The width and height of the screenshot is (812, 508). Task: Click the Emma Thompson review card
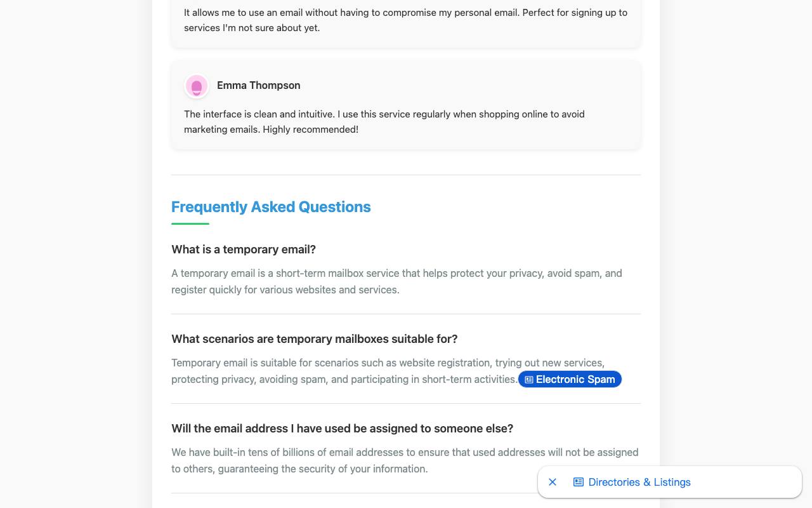pyautogui.click(x=406, y=105)
